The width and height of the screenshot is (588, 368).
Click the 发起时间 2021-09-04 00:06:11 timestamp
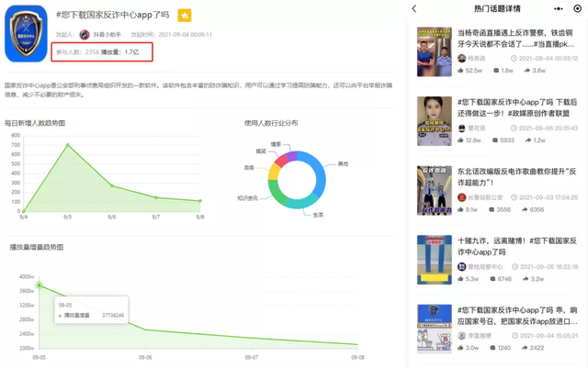point(172,35)
